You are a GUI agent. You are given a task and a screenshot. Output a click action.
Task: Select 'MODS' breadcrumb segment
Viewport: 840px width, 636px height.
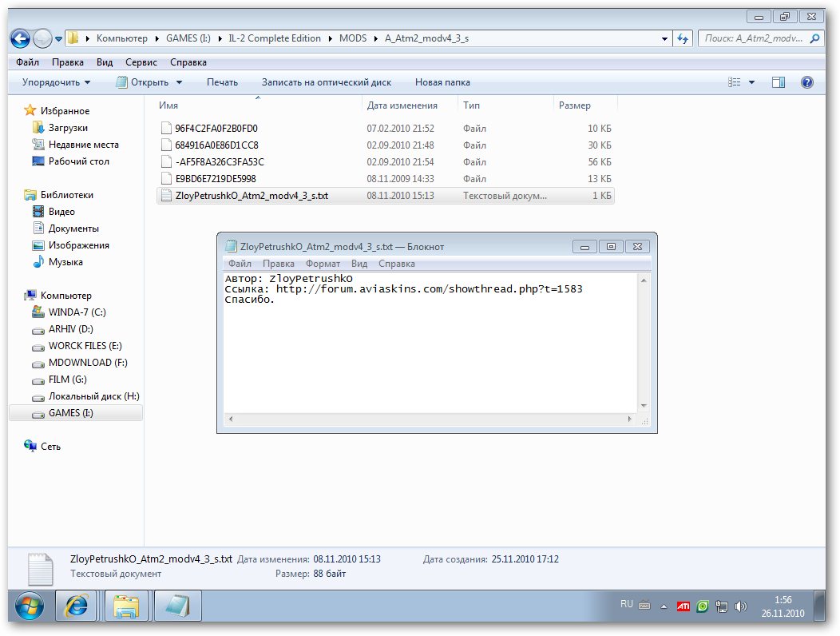pos(352,38)
